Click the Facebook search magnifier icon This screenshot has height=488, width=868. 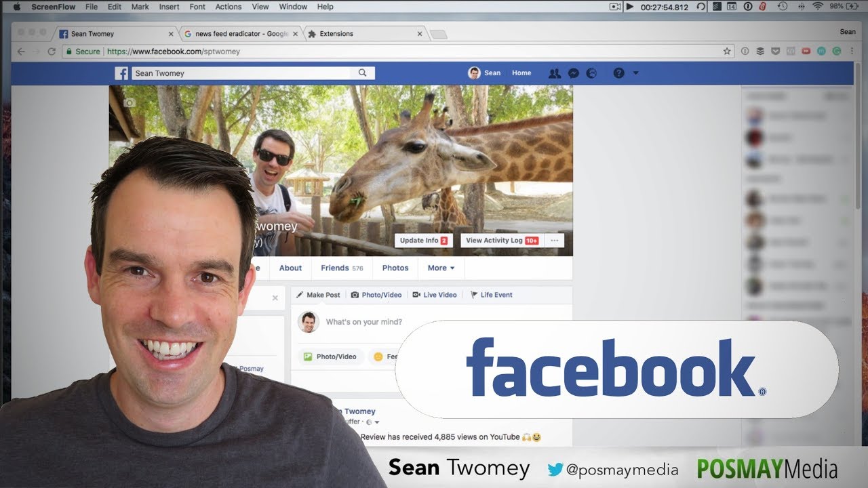pyautogui.click(x=362, y=73)
